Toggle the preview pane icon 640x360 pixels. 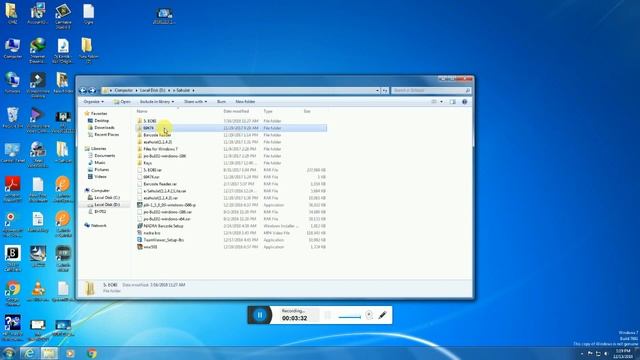click(x=453, y=102)
